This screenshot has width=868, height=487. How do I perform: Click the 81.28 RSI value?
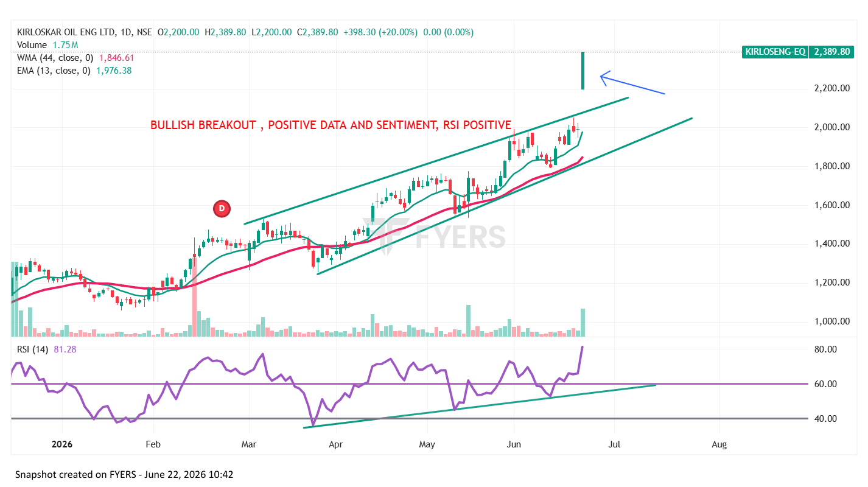65,349
